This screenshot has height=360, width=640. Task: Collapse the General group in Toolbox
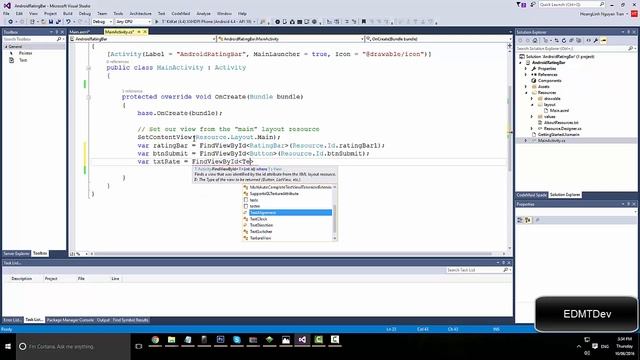pos(6,47)
